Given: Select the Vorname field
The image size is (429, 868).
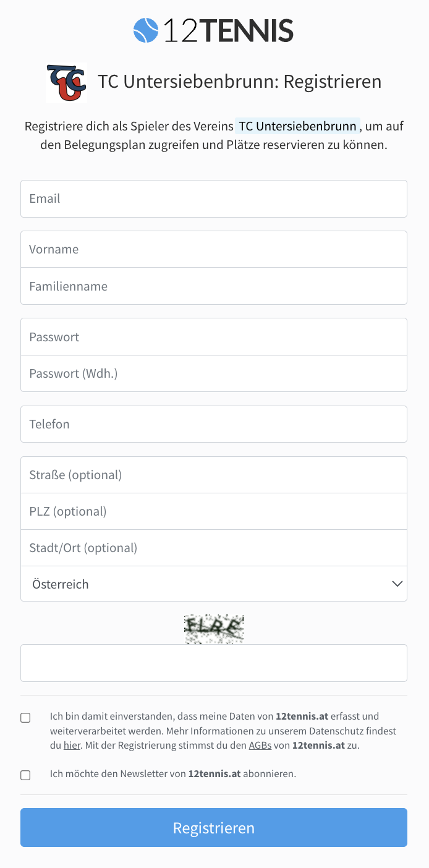Looking at the screenshot, I should [213, 249].
